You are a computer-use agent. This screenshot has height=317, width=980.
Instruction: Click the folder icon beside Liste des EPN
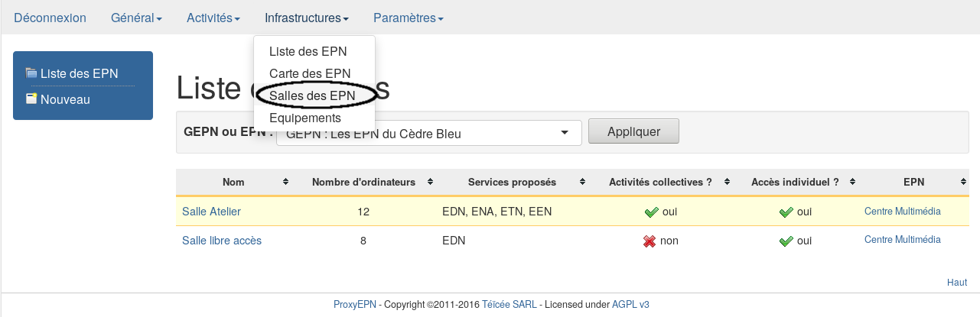(x=31, y=73)
